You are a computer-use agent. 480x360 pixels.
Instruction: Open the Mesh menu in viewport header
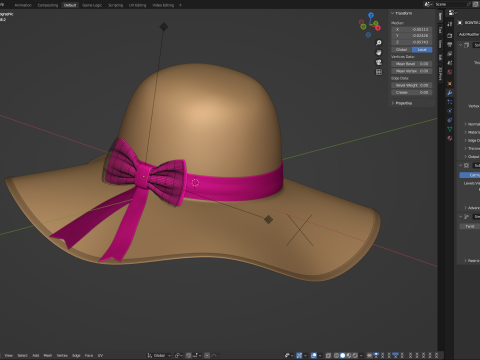[48, 355]
